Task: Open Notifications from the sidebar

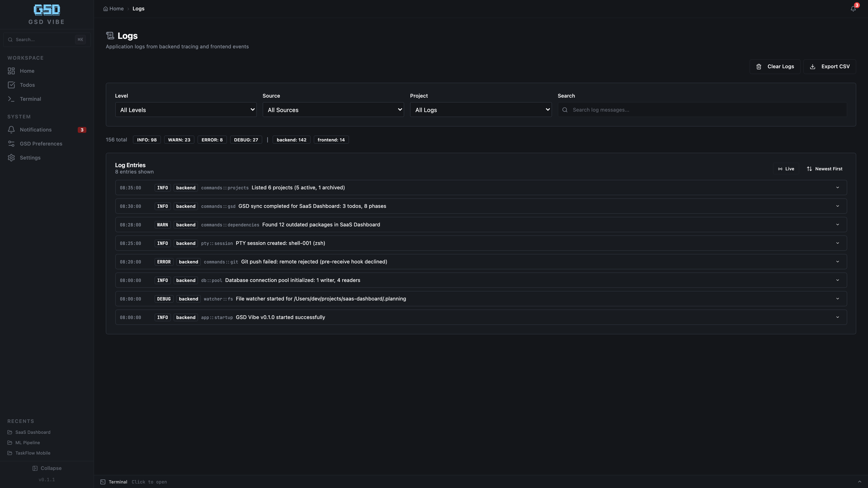Action: point(35,129)
